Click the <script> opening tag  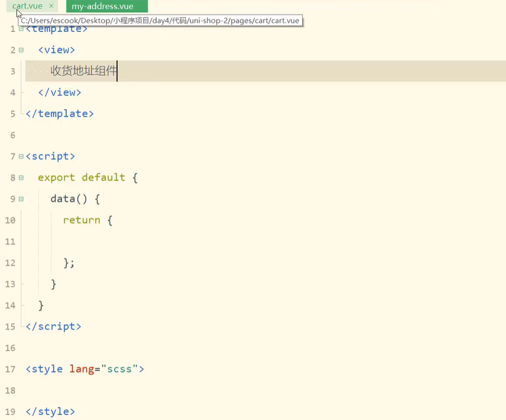(x=50, y=156)
